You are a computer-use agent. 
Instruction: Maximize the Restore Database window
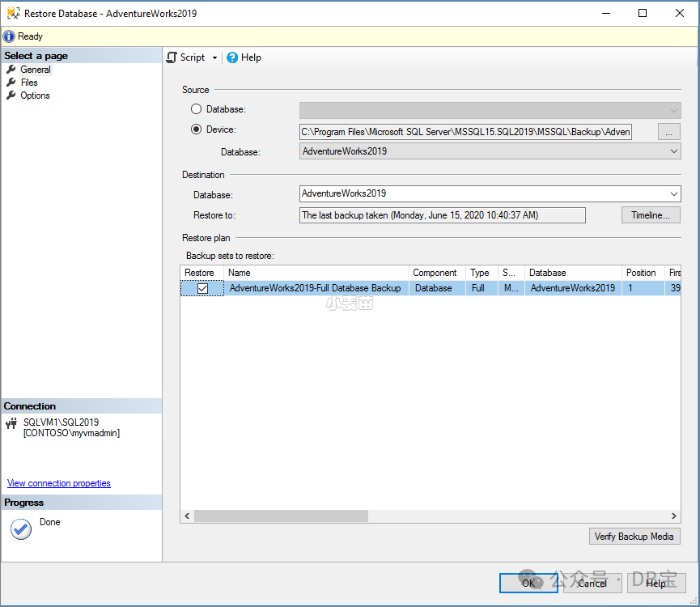point(643,14)
